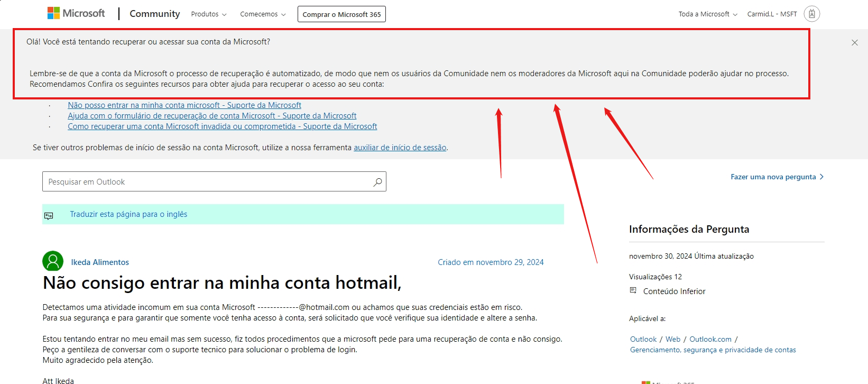Screen dimensions: 868x384
Task: Focus the Pesquisar em Outlook search field
Action: 214,181
